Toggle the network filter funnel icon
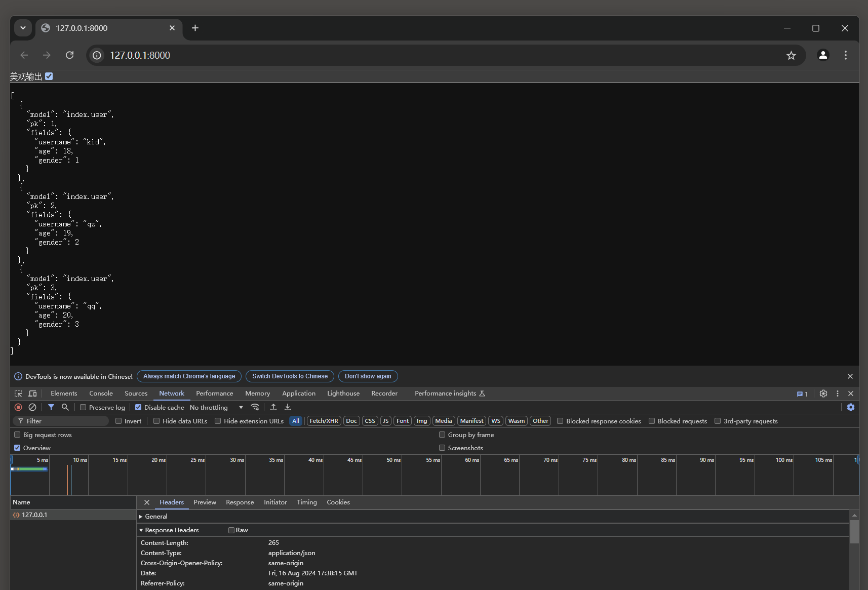This screenshot has height=590, width=868. tap(51, 407)
